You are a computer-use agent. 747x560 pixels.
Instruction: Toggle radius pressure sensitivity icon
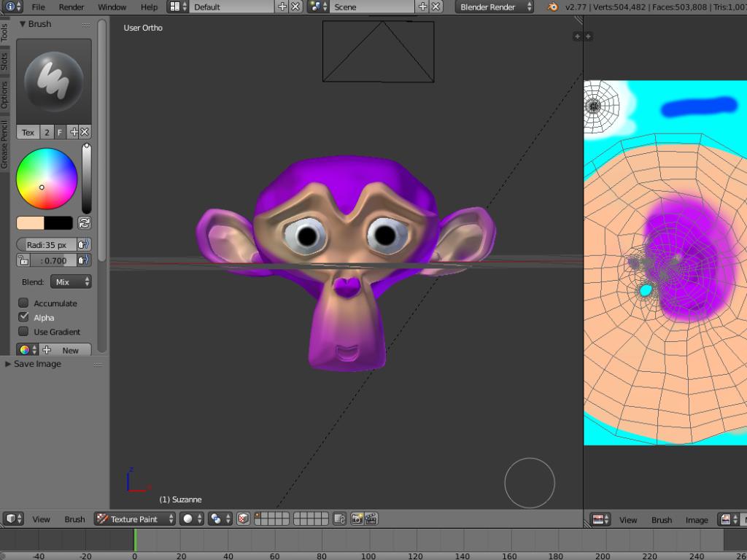(x=84, y=245)
